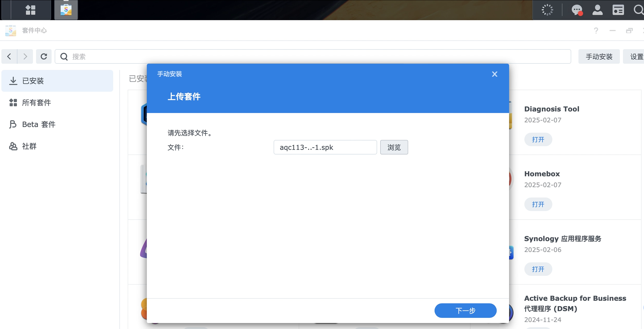
Task: Click the Homebox package title
Action: [x=542, y=174]
